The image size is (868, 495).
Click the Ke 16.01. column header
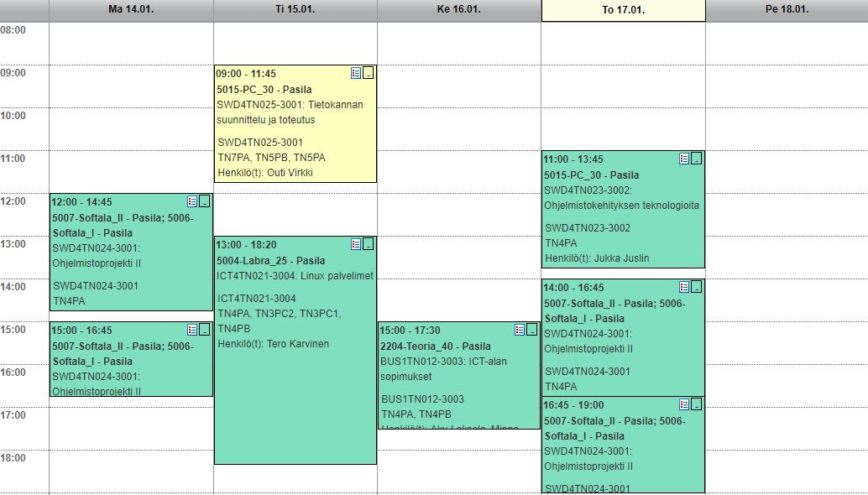(x=459, y=9)
